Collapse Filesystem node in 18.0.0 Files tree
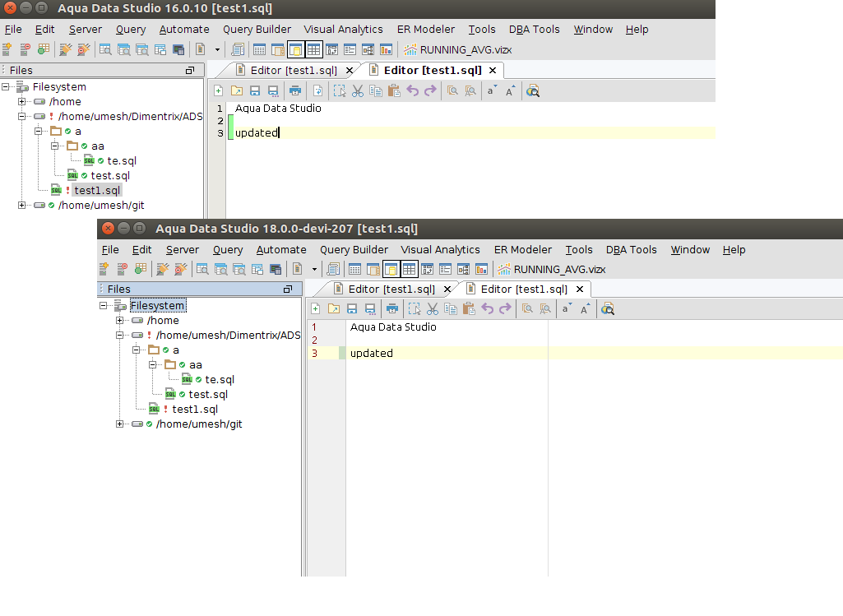 pyautogui.click(x=103, y=305)
